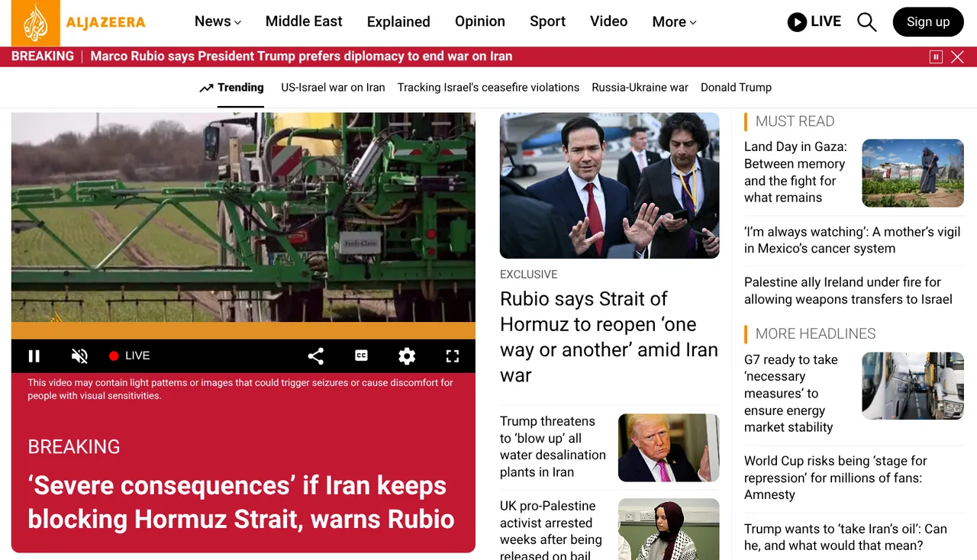Open the Sign up page
Viewport: 977px width, 560px height.
(x=928, y=22)
